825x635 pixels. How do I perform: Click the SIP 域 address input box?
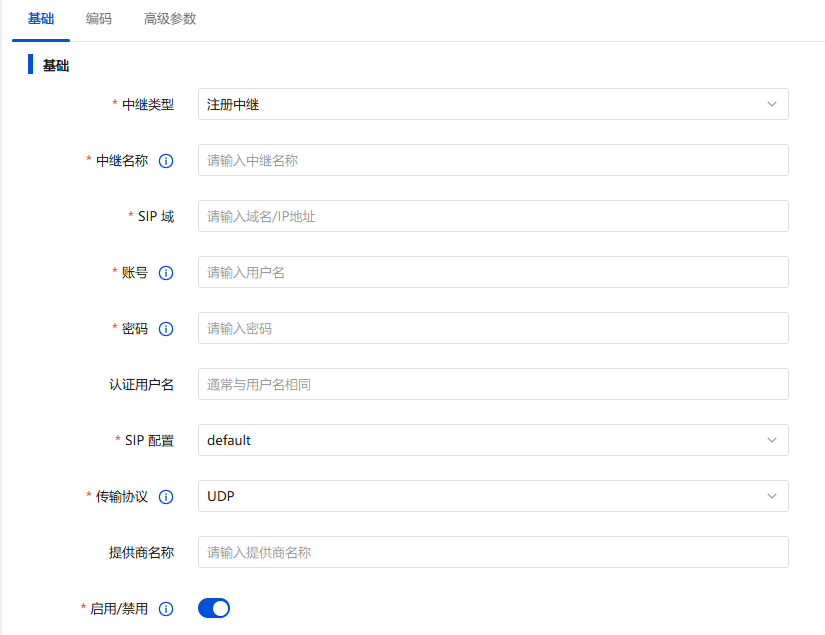point(492,216)
